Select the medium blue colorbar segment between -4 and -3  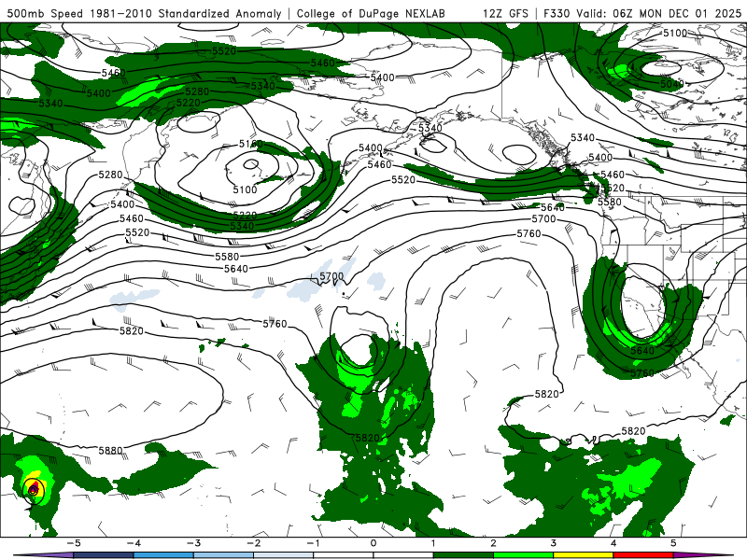tap(163, 555)
